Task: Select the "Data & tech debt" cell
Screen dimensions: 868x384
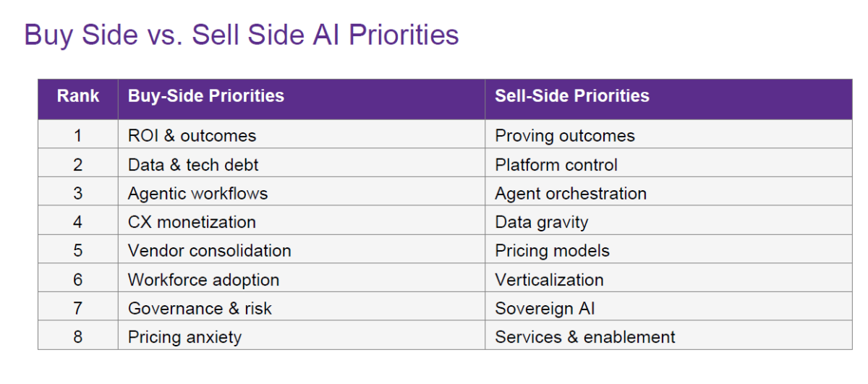Action: tap(193, 165)
